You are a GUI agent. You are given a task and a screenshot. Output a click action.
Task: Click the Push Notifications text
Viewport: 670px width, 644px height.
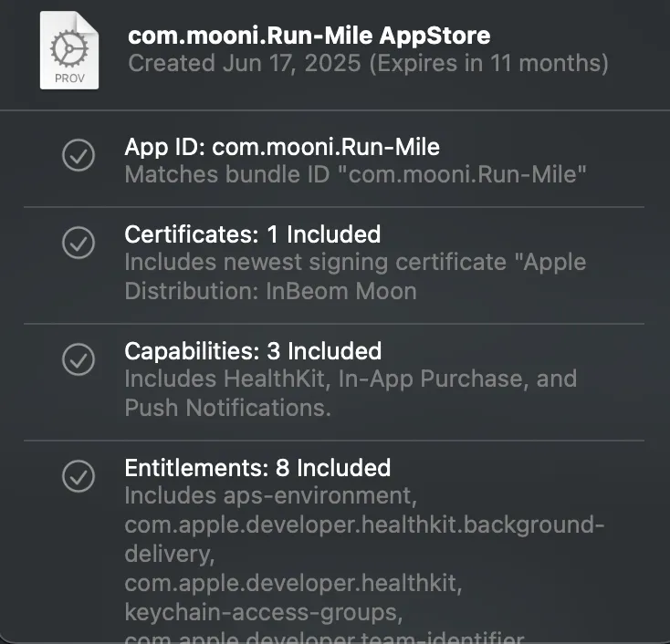pyautogui.click(x=227, y=408)
